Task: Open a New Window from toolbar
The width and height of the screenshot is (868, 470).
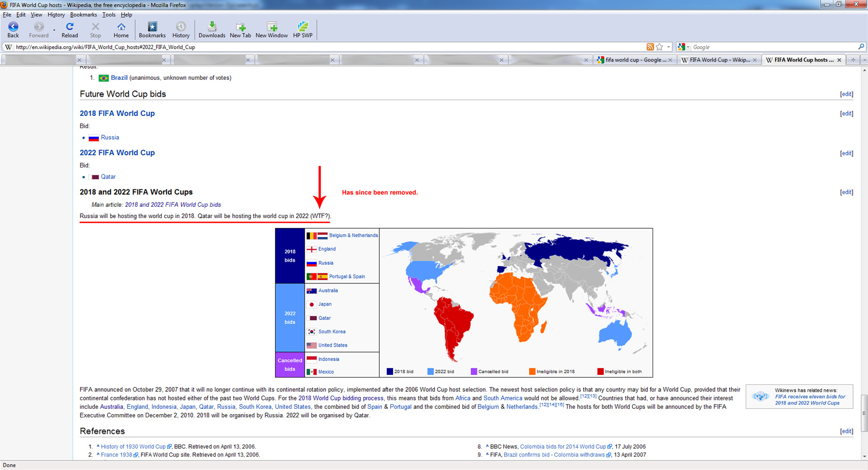Action: (272, 30)
